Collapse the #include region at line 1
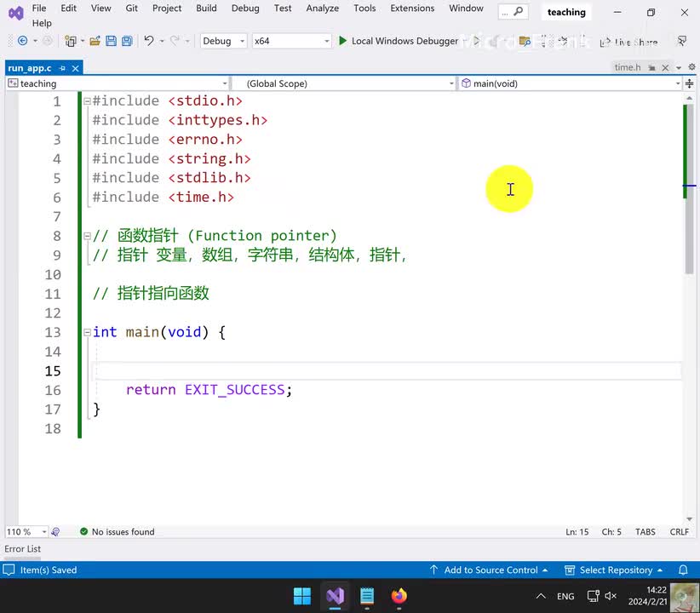 tap(88, 101)
